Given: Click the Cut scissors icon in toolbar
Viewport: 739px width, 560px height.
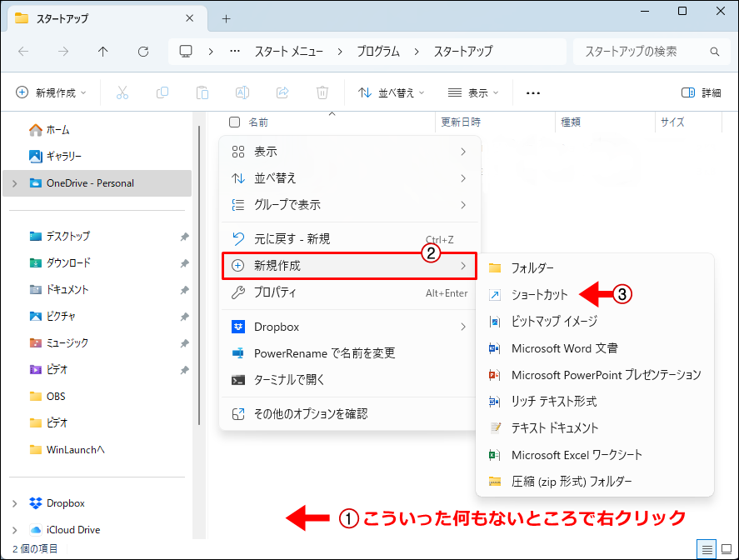Looking at the screenshot, I should click(x=122, y=92).
